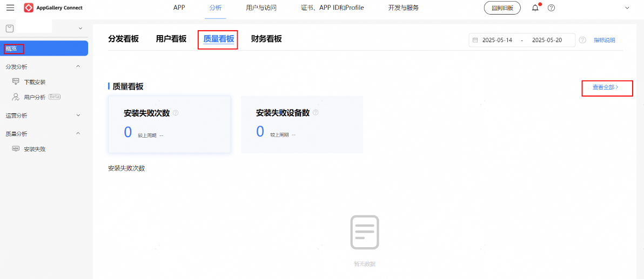The height and width of the screenshot is (279, 644).
Task: Click help icon next to date range
Action: [582, 40]
